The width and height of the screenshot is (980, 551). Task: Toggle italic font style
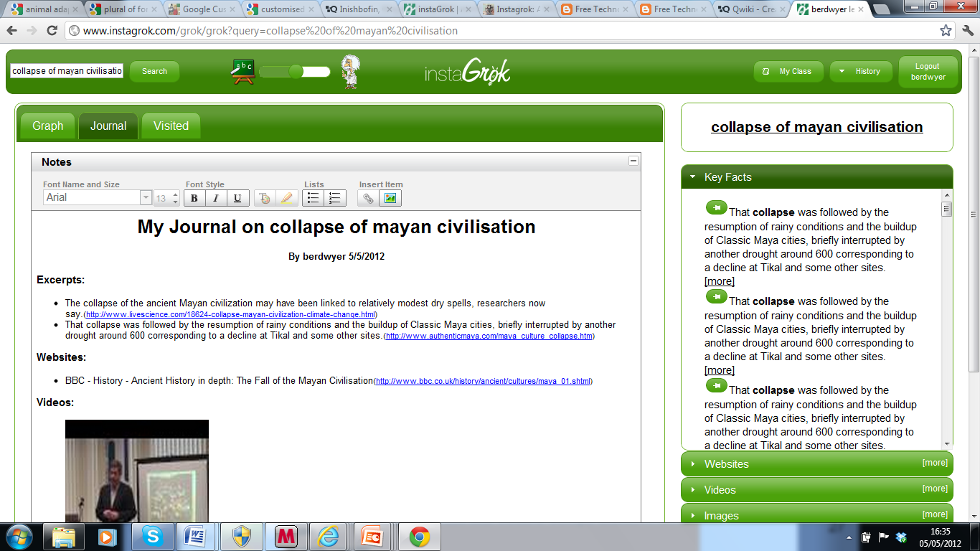click(x=216, y=198)
